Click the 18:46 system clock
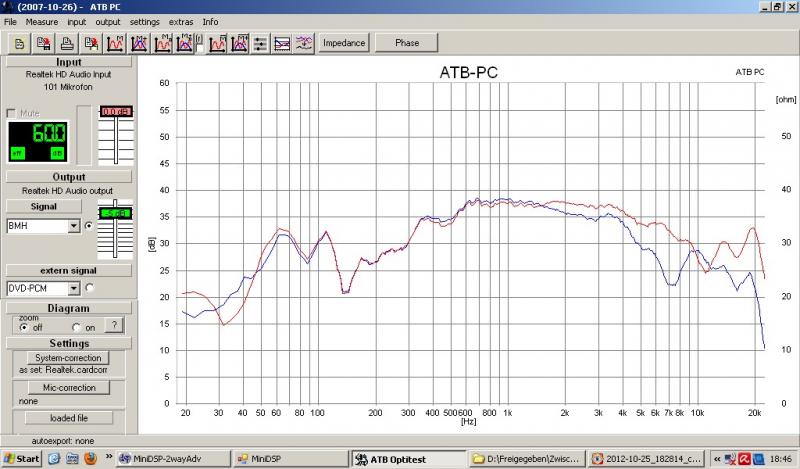Image resolution: width=800 pixels, height=469 pixels. (781, 459)
